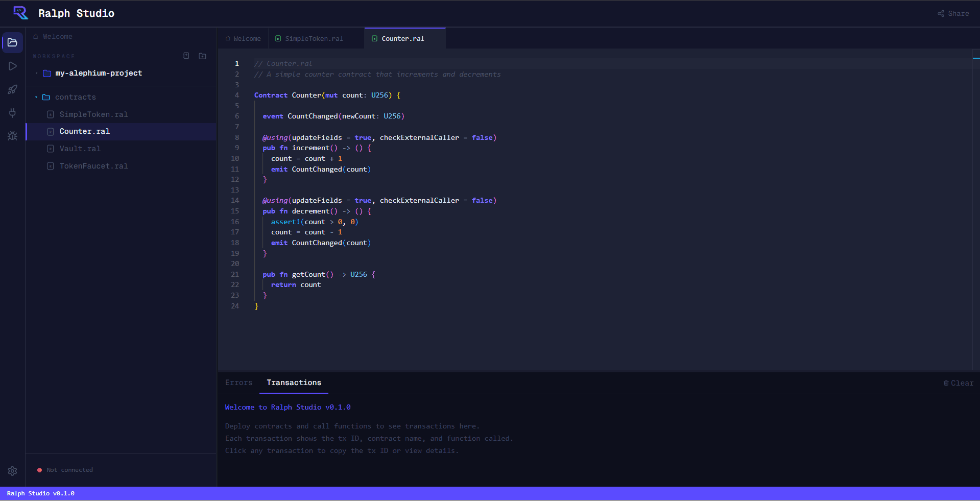
Task: Click the red Not connected status dot
Action: click(x=39, y=470)
